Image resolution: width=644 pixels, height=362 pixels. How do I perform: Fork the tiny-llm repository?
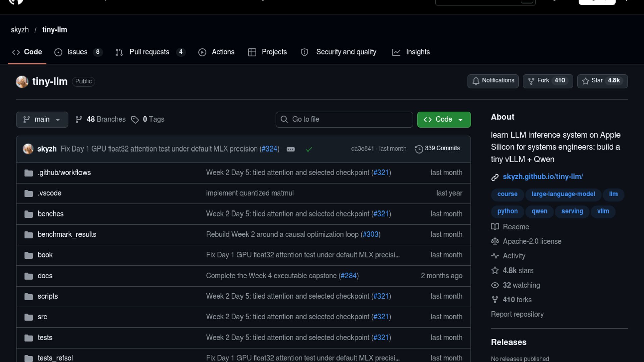548,81
